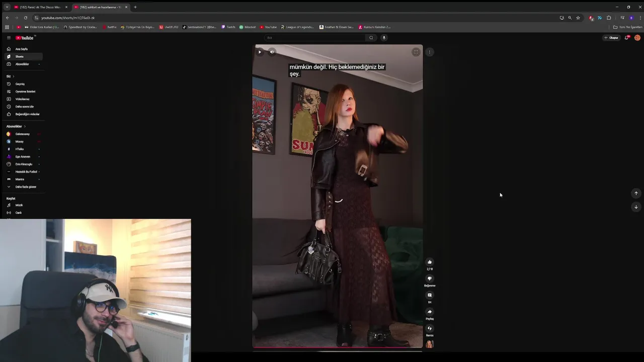
Task: Open the YouTube hamburger guide menu
Action: click(9, 38)
